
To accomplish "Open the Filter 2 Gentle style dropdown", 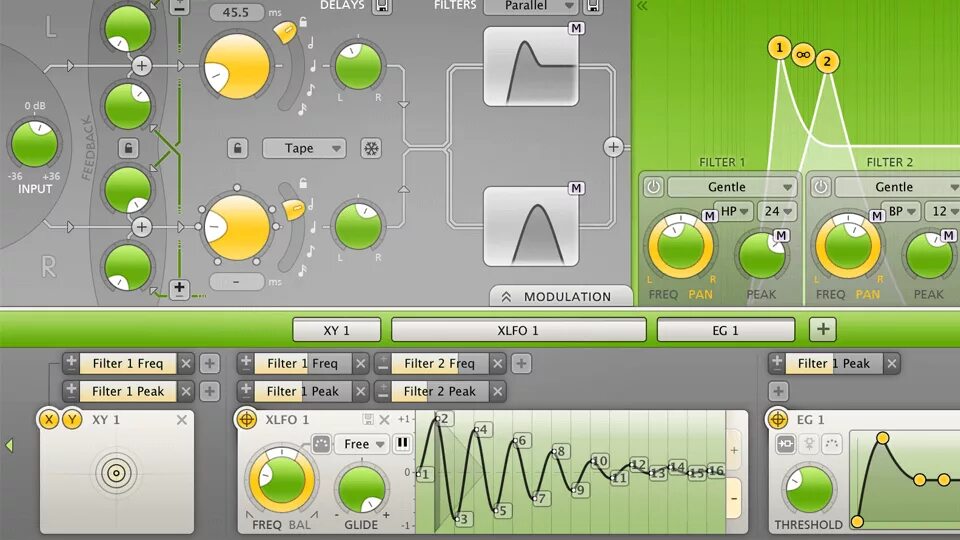I will coord(898,187).
